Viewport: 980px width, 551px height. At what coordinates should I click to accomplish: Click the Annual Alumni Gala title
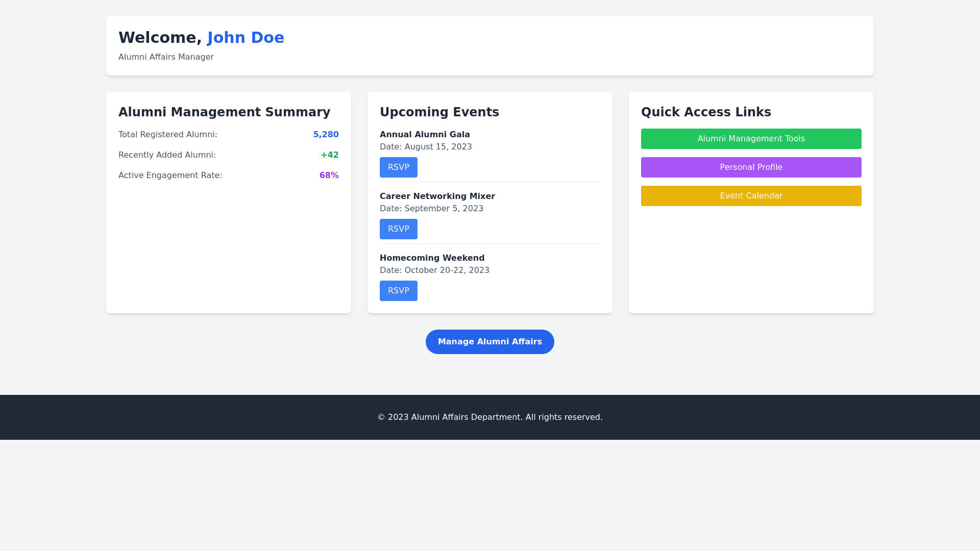(x=425, y=135)
